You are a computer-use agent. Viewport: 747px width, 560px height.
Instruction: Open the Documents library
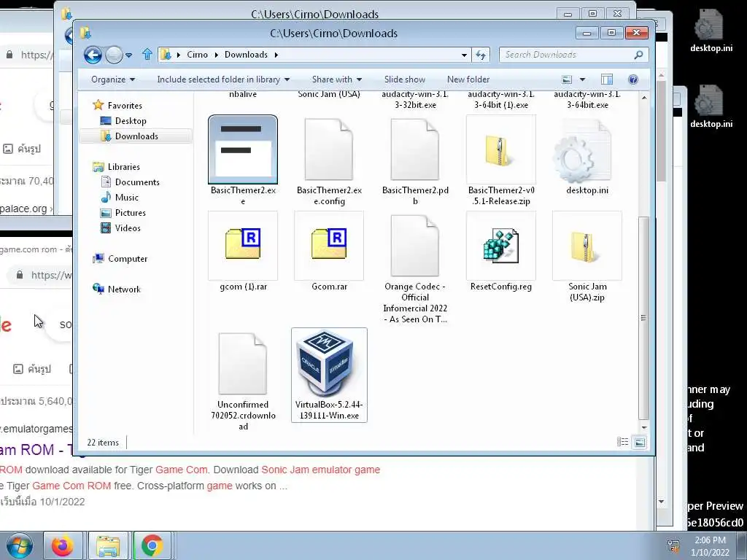(x=136, y=182)
